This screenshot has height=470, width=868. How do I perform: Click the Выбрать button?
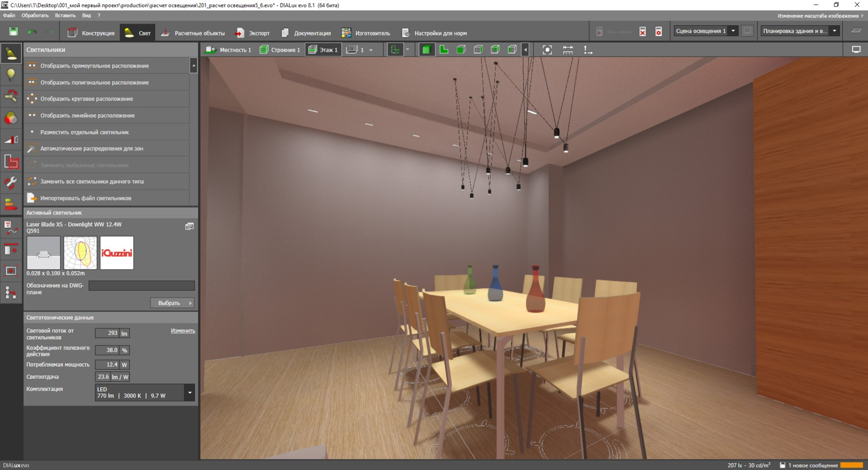(173, 303)
